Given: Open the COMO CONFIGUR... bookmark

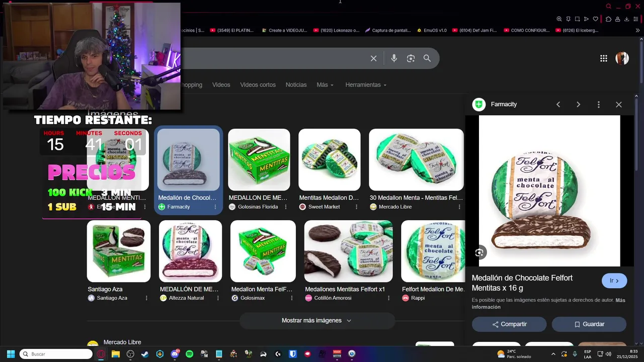Looking at the screenshot, I should (x=527, y=30).
